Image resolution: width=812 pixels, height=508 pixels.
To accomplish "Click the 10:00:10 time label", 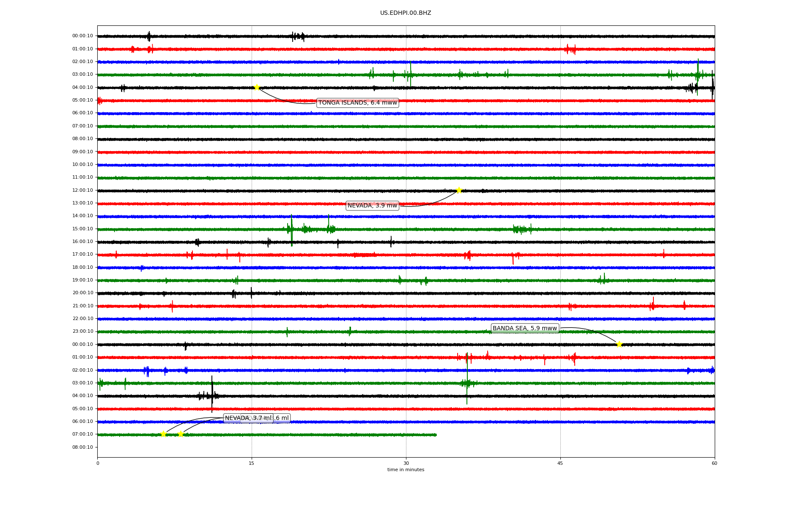I will tap(82, 165).
